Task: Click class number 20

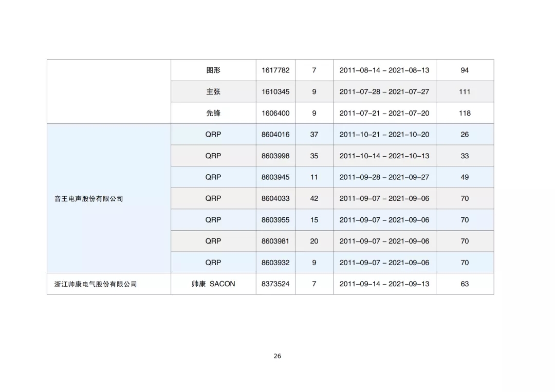Action: (x=314, y=241)
